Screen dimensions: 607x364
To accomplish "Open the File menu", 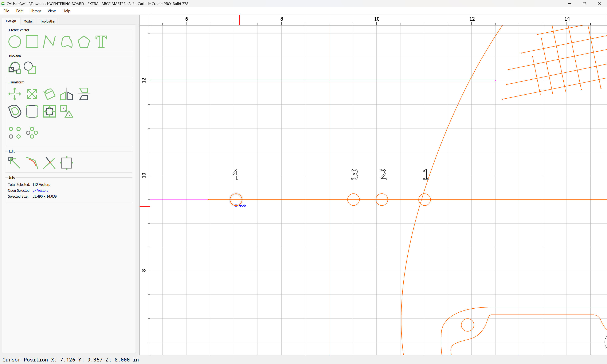I will pyautogui.click(x=6, y=11).
